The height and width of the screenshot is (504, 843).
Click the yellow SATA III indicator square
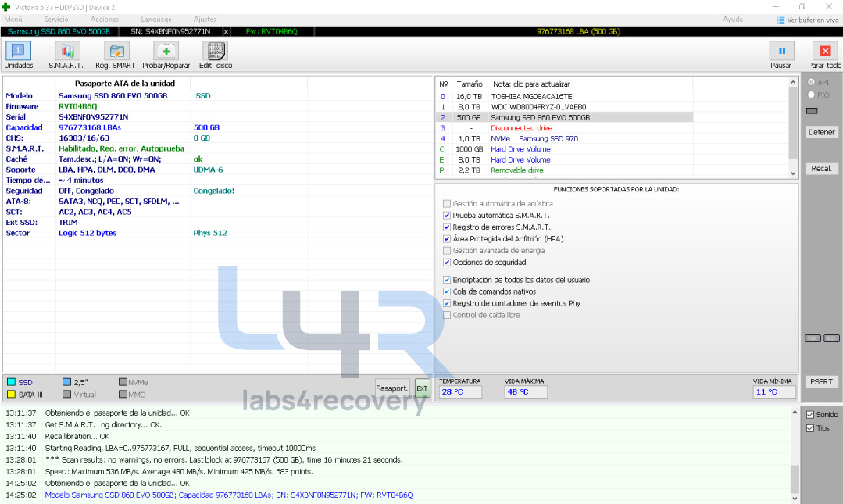point(11,395)
